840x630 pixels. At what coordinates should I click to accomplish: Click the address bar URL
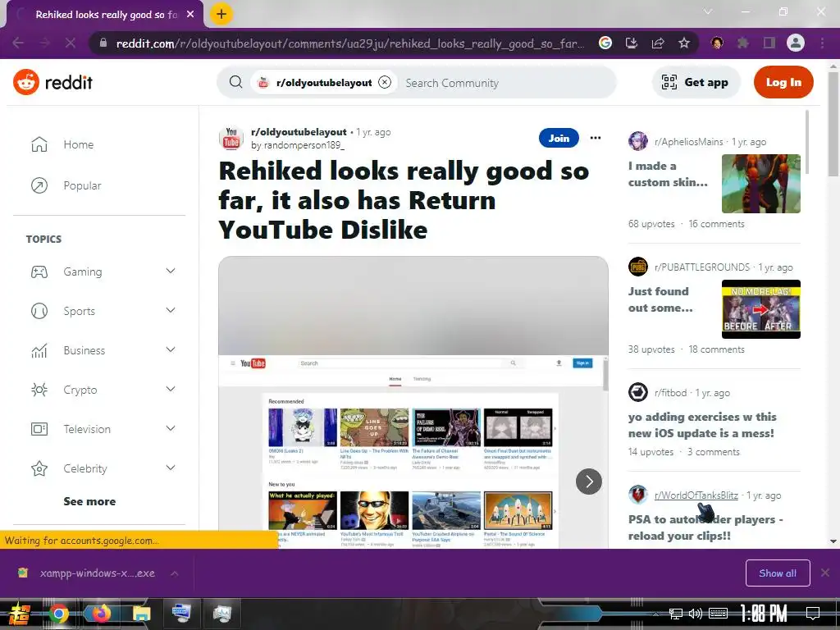[350, 43]
